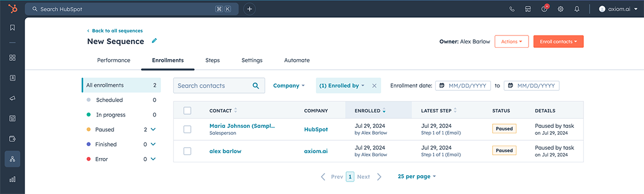Click the magnifier icon in Search contacts

tap(256, 85)
